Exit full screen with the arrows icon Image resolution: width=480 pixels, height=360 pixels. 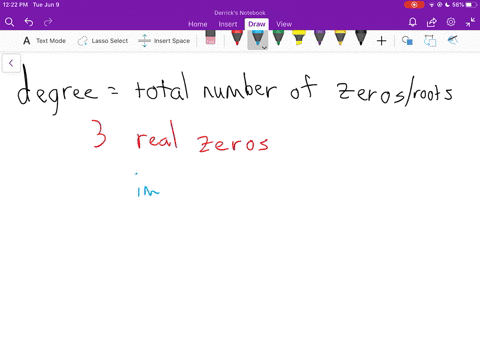tap(470, 22)
